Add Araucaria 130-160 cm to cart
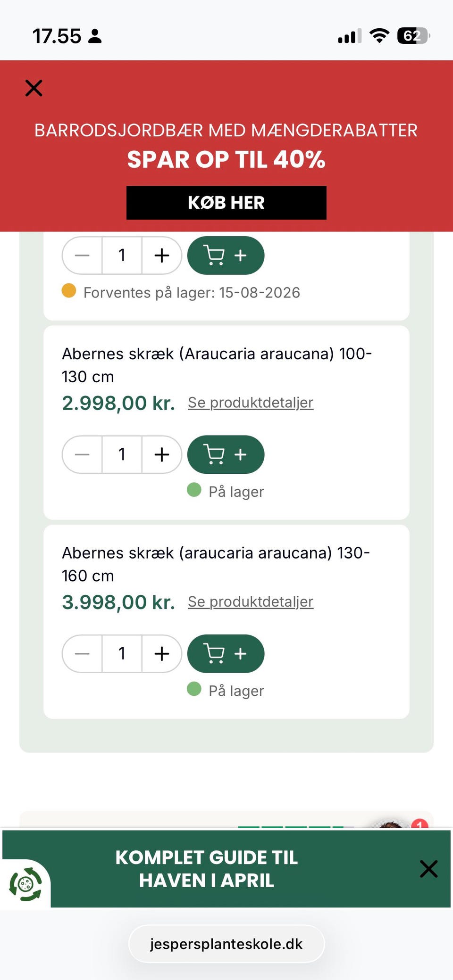 tap(226, 653)
